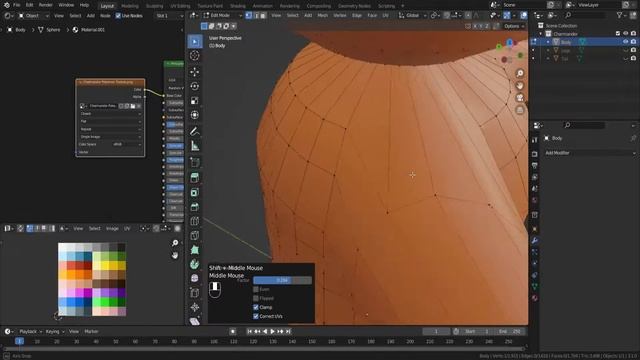The image size is (640, 360).
Task: Select the 3D Cursor tool
Action: [195, 56]
